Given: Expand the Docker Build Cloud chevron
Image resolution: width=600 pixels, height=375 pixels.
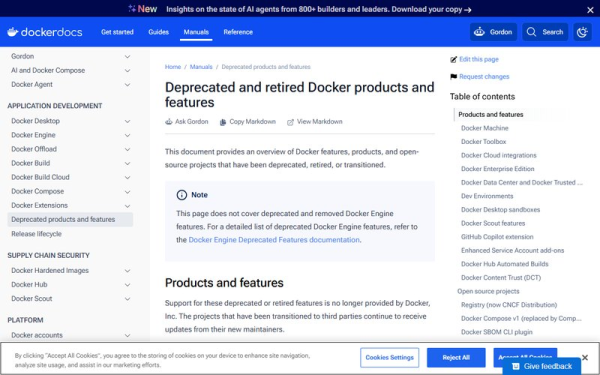Looking at the screenshot, I should [x=127, y=178].
